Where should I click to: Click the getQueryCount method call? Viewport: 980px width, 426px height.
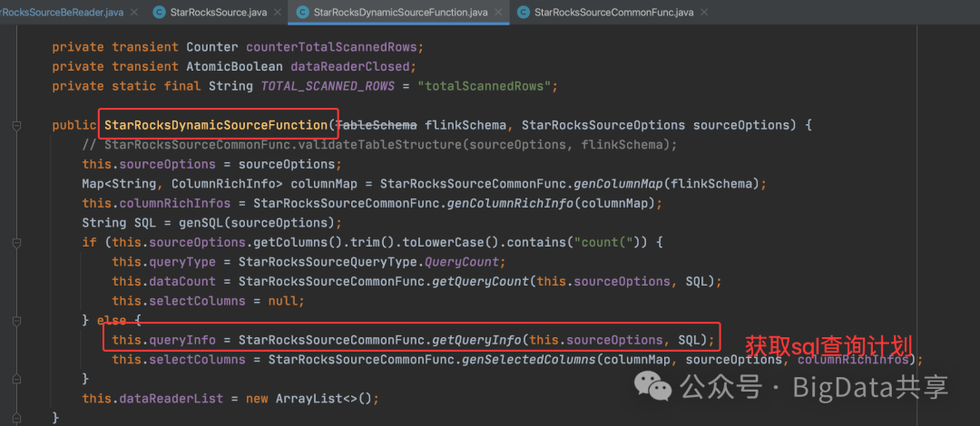click(481, 281)
